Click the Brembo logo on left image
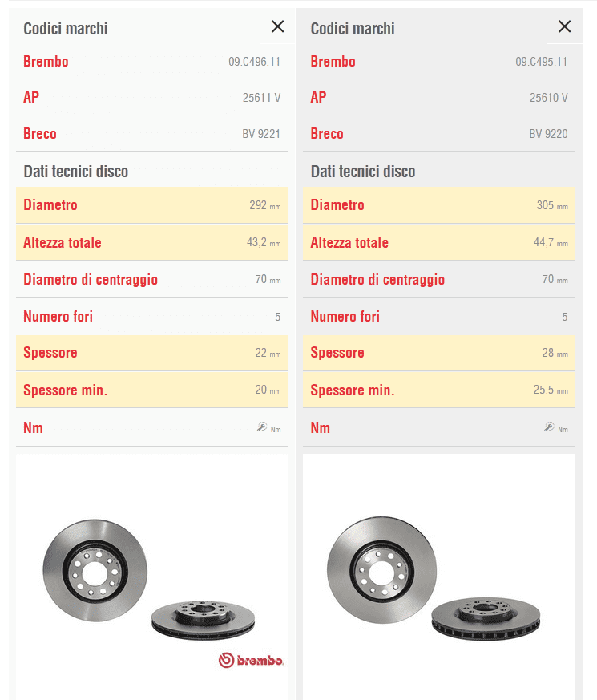The height and width of the screenshot is (700, 597). click(x=251, y=660)
